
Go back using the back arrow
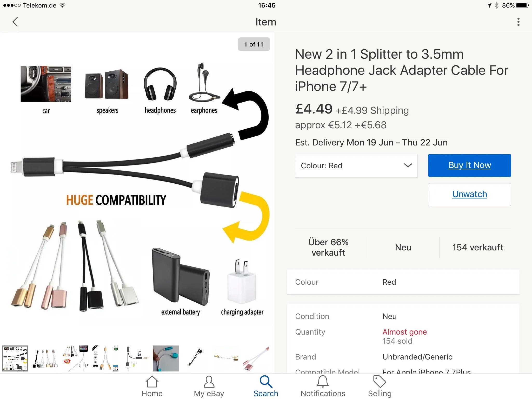[x=15, y=22]
